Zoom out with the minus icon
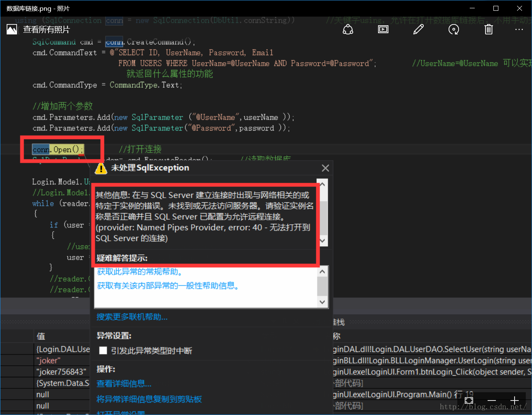This screenshot has width=532, height=415. pos(492,400)
